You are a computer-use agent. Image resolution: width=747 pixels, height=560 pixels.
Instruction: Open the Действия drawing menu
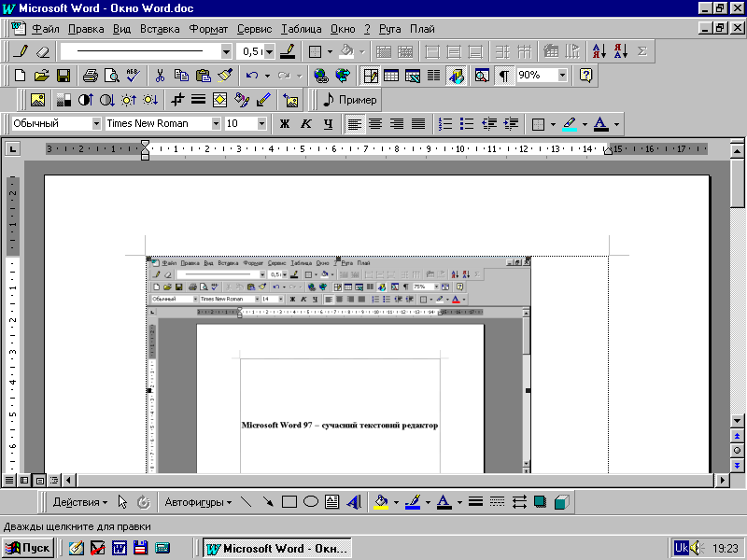[x=80, y=502]
